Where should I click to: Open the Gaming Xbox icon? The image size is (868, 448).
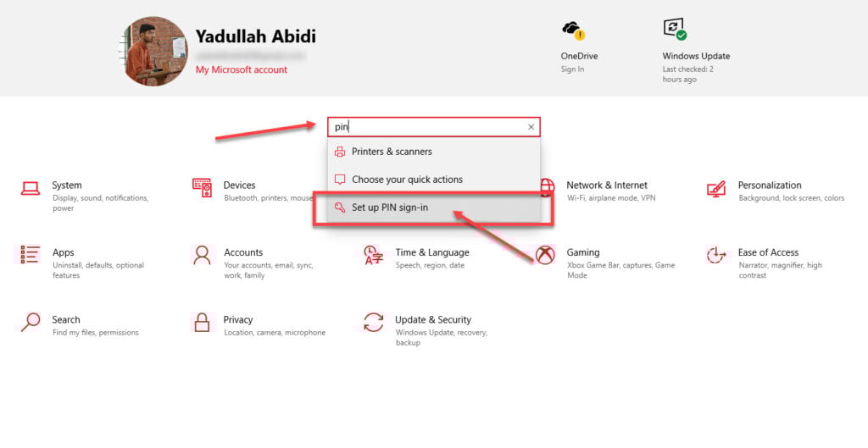click(545, 255)
